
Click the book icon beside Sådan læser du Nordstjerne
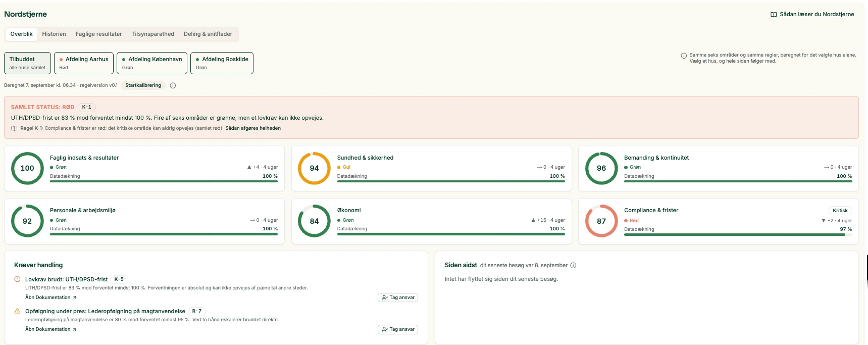coord(774,15)
